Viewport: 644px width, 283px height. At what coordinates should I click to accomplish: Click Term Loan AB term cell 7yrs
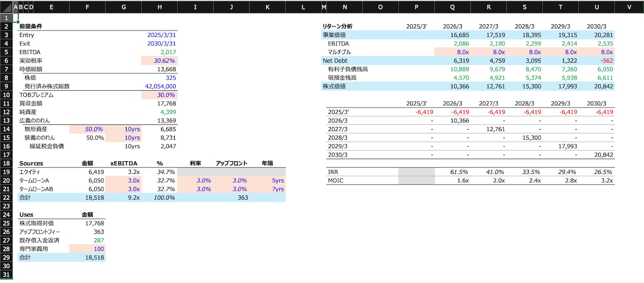tap(268, 189)
